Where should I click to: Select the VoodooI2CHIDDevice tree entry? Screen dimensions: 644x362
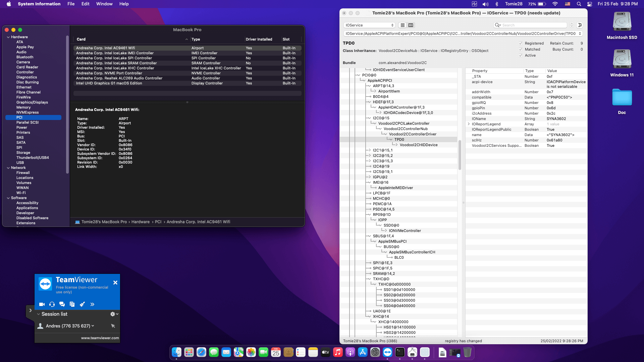(419, 145)
